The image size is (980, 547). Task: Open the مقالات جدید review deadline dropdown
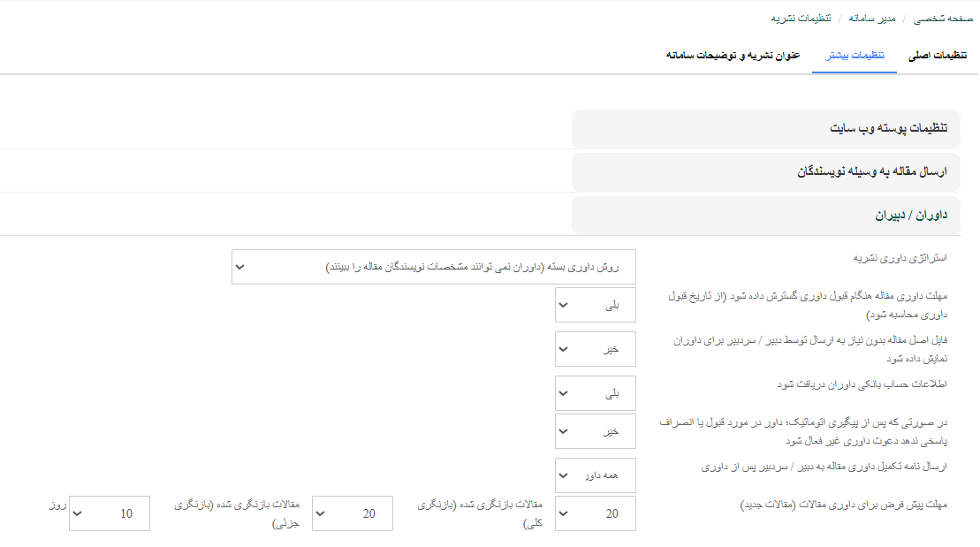click(x=596, y=513)
